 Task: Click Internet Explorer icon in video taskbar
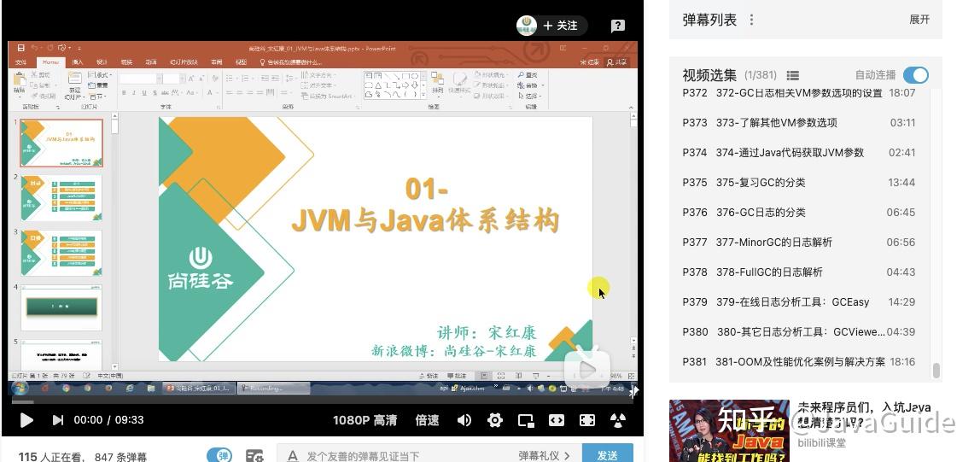130,389
